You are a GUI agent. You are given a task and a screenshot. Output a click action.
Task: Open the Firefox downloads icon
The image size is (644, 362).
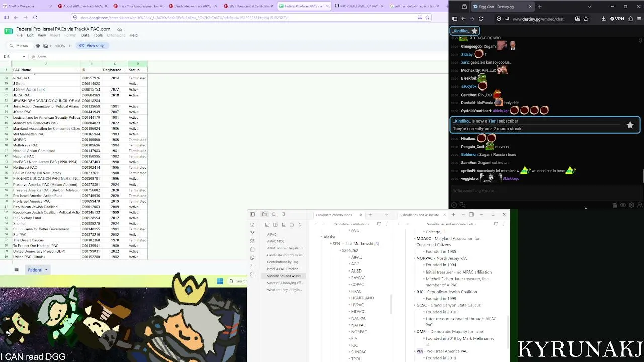point(603,19)
